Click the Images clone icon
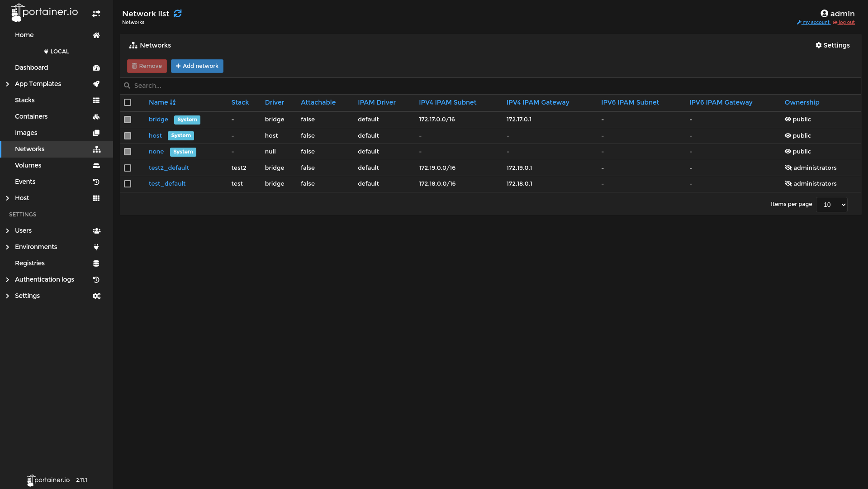868x489 pixels. coord(96,133)
